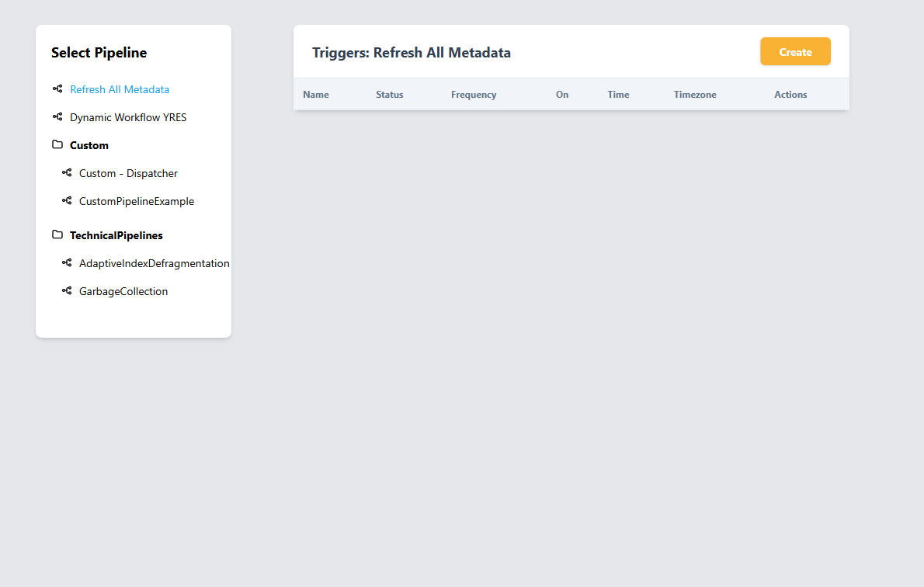
Task: Open the AdaptiveIndexDefragmentation pipeline
Action: tap(155, 263)
